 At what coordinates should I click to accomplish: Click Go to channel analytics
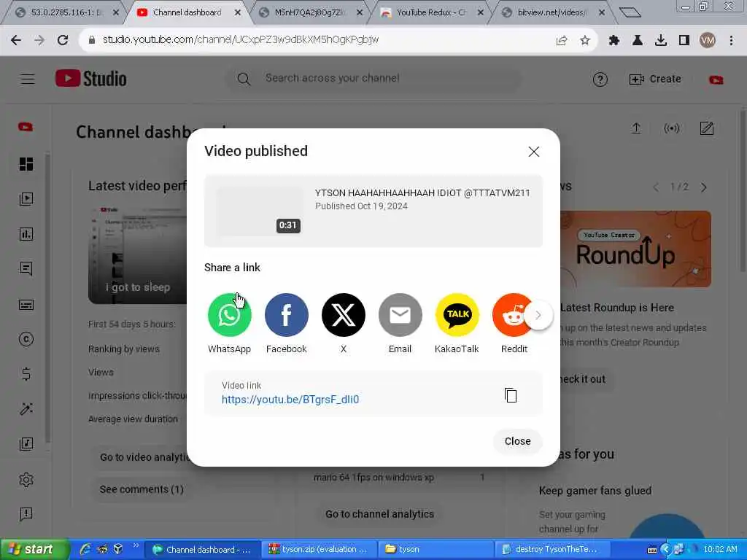point(379,514)
